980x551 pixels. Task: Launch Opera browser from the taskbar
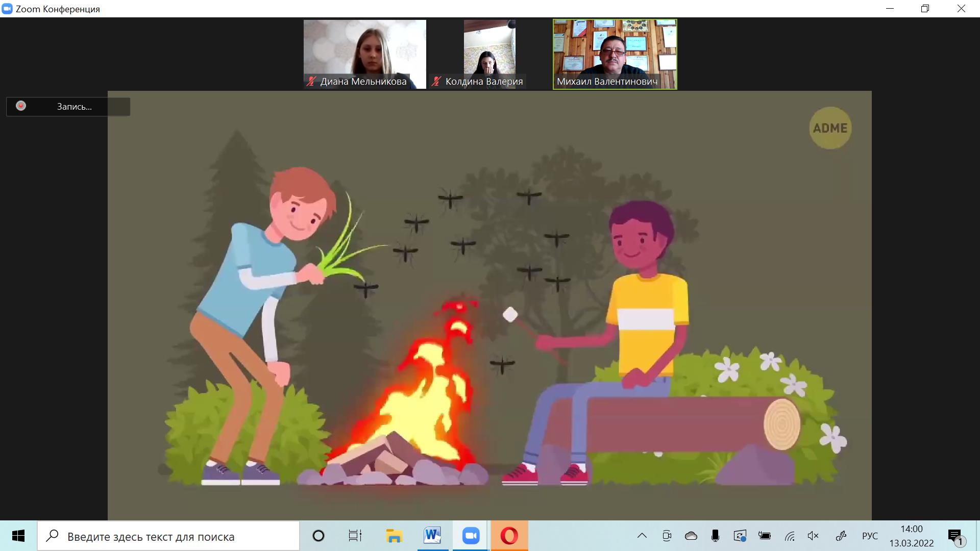pyautogui.click(x=509, y=536)
